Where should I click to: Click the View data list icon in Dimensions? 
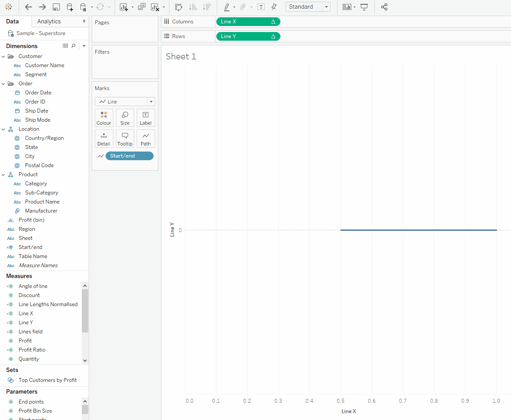coord(65,46)
